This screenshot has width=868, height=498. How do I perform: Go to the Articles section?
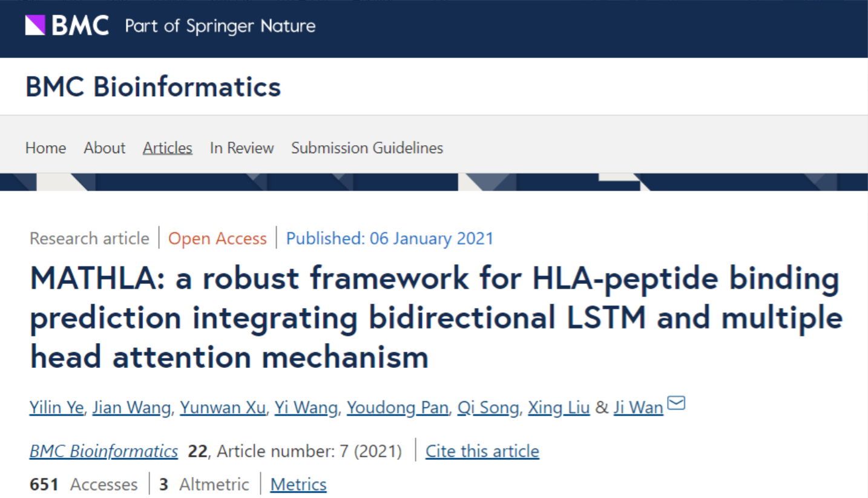(x=168, y=148)
